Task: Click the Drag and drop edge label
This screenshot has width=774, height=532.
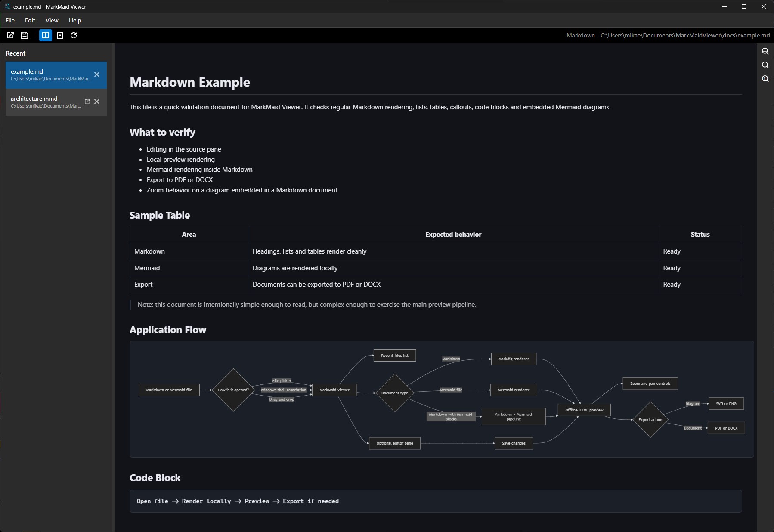Action: point(282,399)
